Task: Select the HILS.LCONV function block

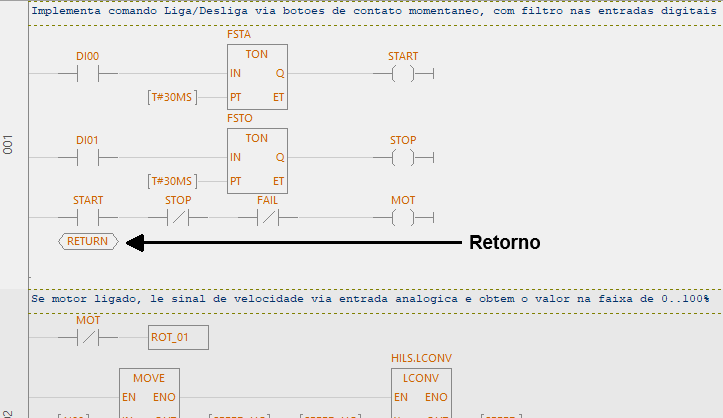Action: [421, 393]
